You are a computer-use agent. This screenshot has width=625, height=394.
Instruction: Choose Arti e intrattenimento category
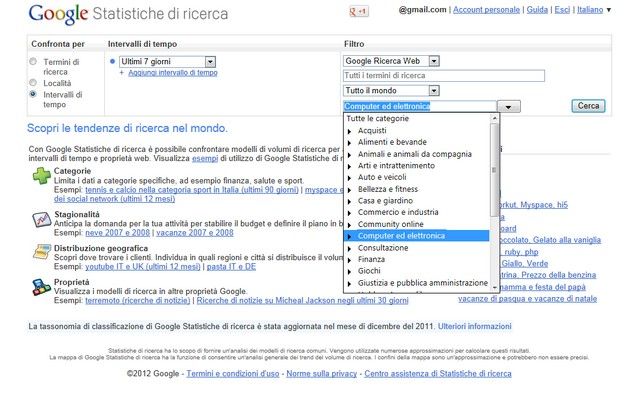click(x=396, y=165)
